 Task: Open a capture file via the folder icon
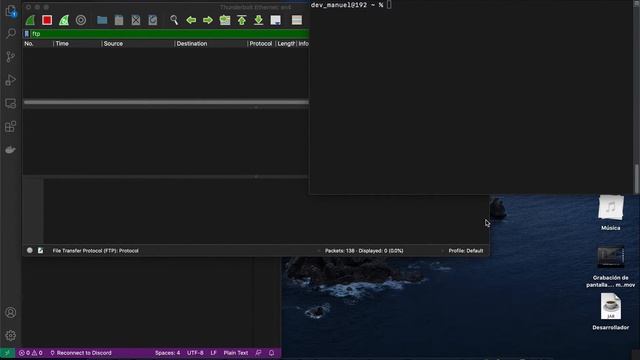point(102,20)
